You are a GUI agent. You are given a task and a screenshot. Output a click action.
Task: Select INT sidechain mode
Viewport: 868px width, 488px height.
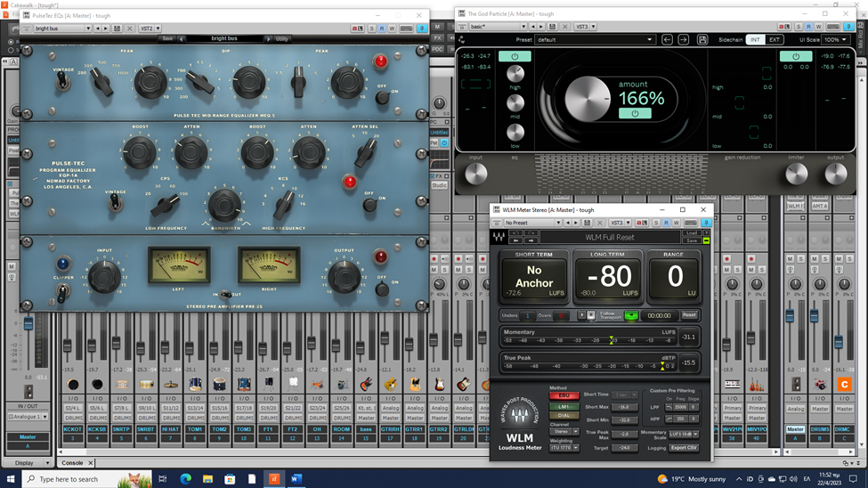(x=755, y=40)
